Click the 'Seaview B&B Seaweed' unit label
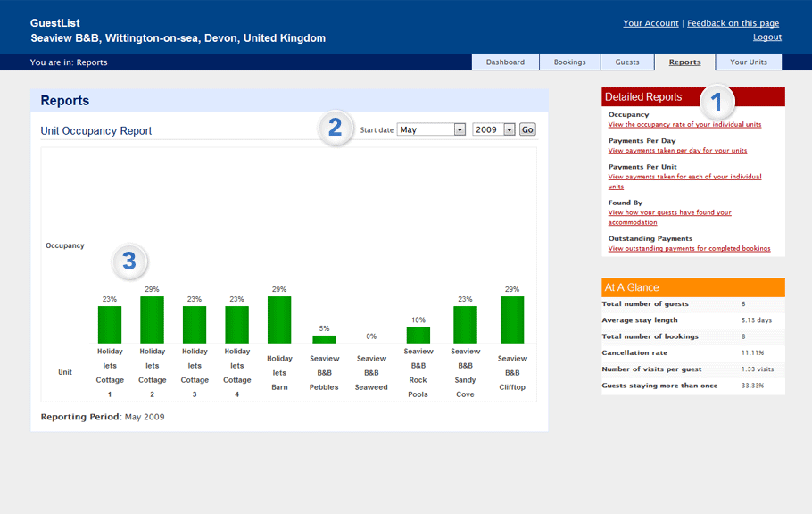The width and height of the screenshot is (812, 514). click(371, 372)
